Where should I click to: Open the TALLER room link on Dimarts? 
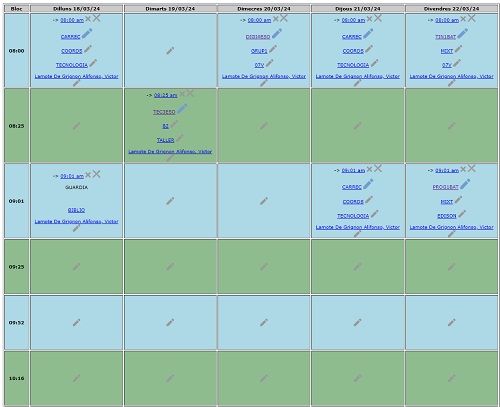(165, 140)
